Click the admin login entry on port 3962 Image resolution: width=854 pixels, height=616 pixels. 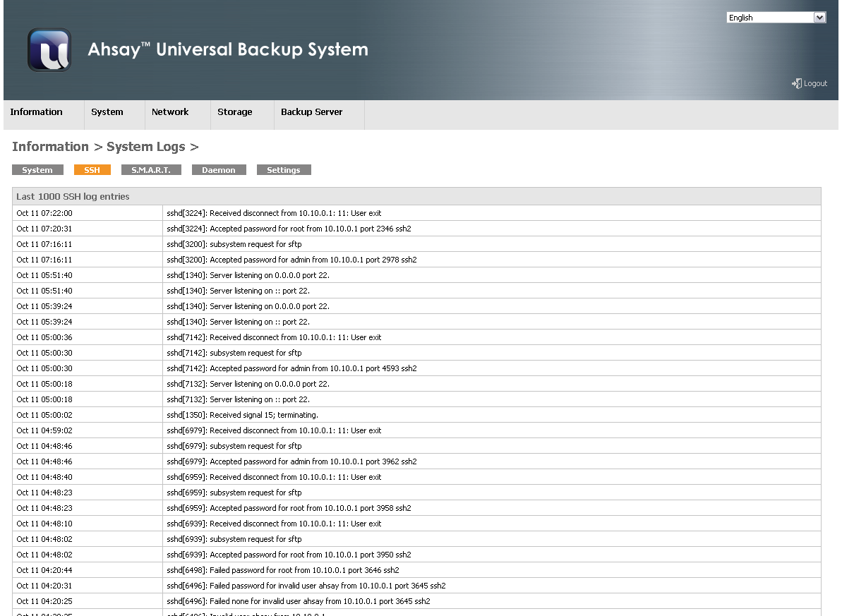click(x=291, y=461)
